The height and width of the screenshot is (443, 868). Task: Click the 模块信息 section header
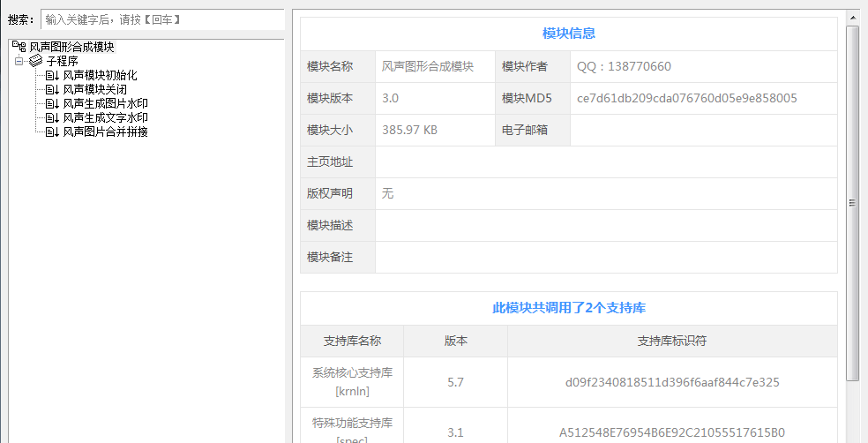pos(568,34)
